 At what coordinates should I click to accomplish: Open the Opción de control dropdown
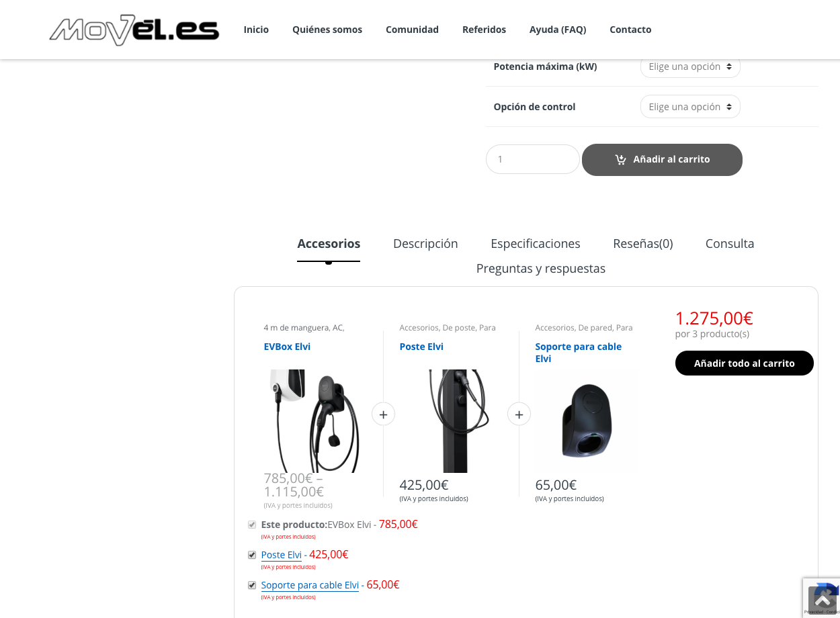click(x=690, y=107)
